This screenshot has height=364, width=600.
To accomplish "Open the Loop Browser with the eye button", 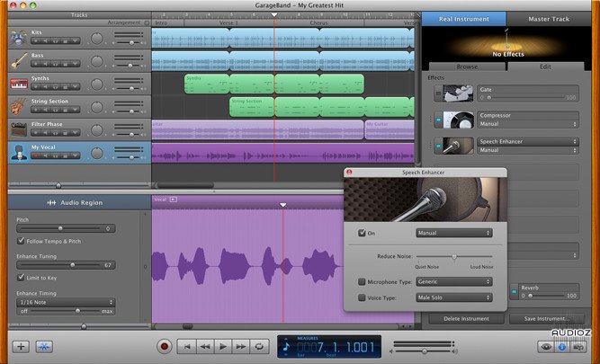I will click(x=546, y=347).
